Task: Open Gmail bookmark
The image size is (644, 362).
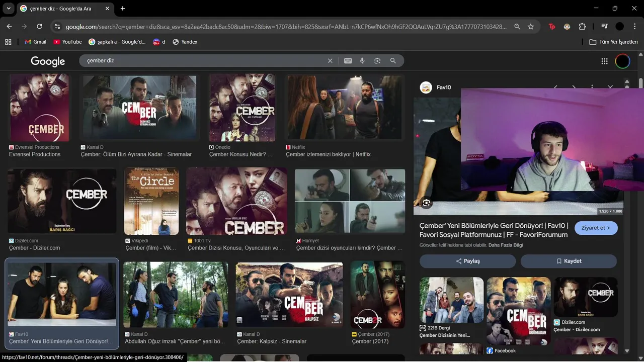Action: coord(35,42)
